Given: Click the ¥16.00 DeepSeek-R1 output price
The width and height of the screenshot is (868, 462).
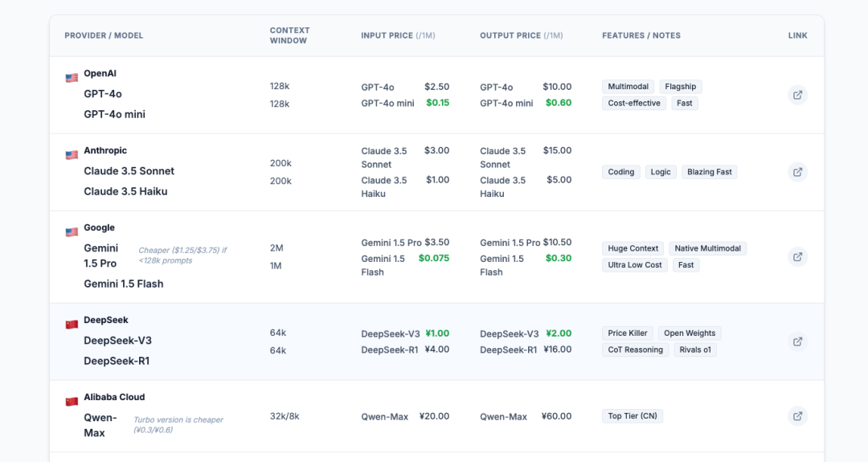Looking at the screenshot, I should (x=558, y=350).
